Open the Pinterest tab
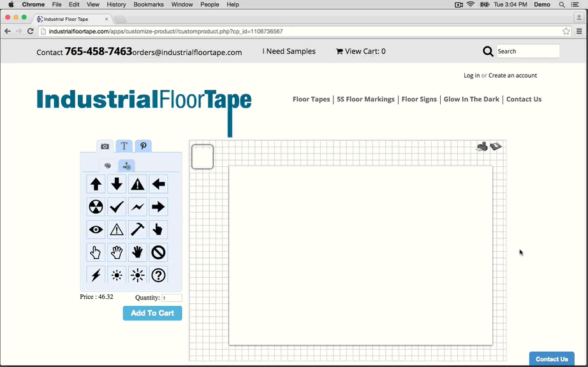The image size is (588, 367). [143, 147]
